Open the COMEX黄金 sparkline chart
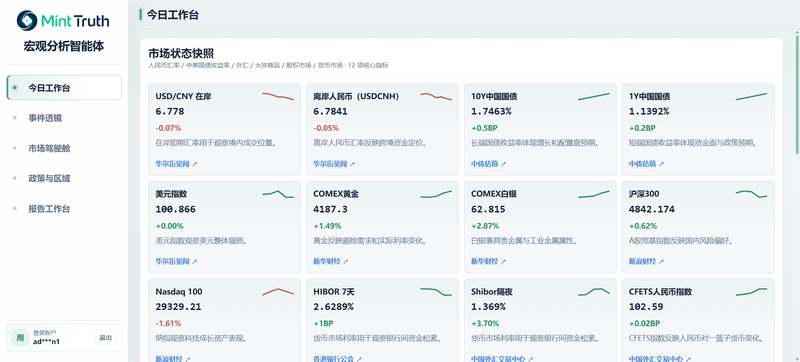 point(436,194)
